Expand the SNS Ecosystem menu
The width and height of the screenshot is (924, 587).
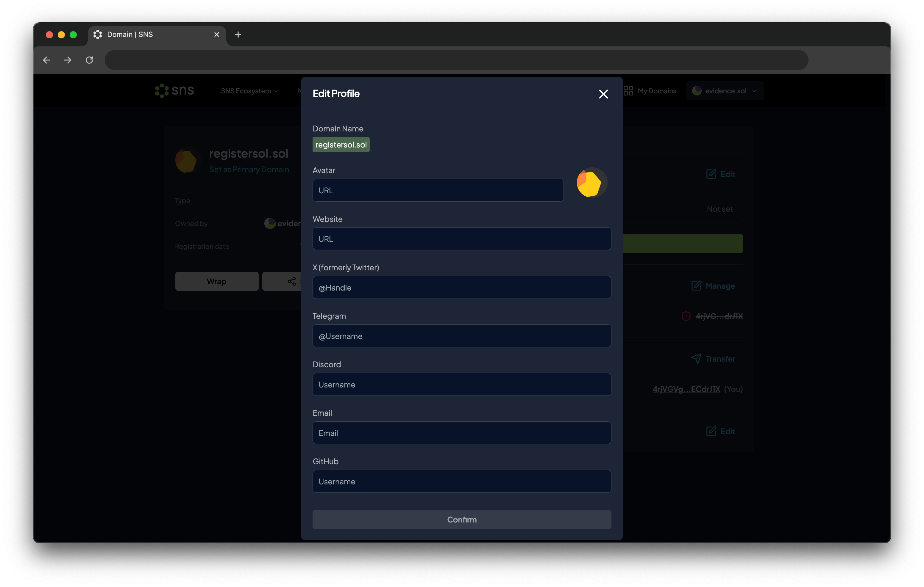pyautogui.click(x=249, y=91)
